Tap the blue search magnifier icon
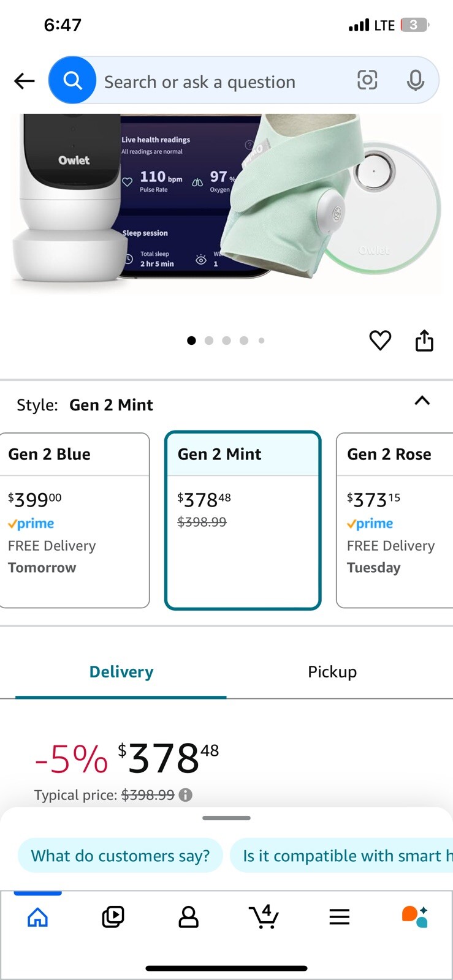453x980 pixels. tap(72, 80)
